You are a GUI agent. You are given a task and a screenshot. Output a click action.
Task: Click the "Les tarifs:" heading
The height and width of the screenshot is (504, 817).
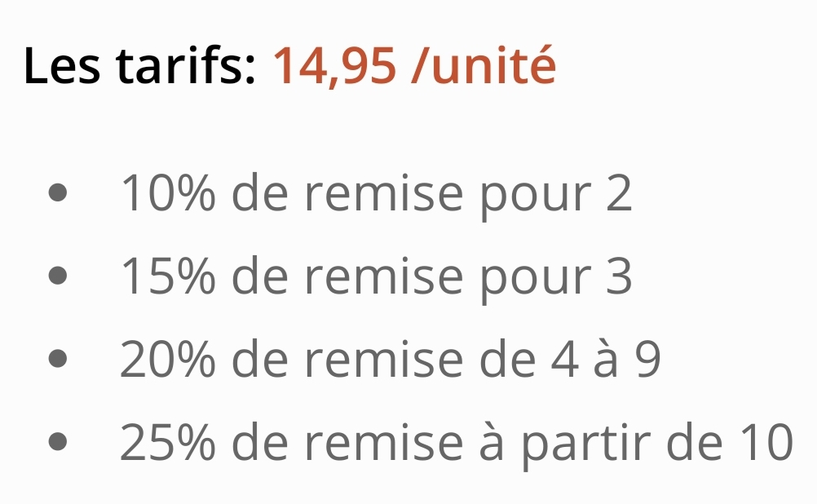point(140,66)
